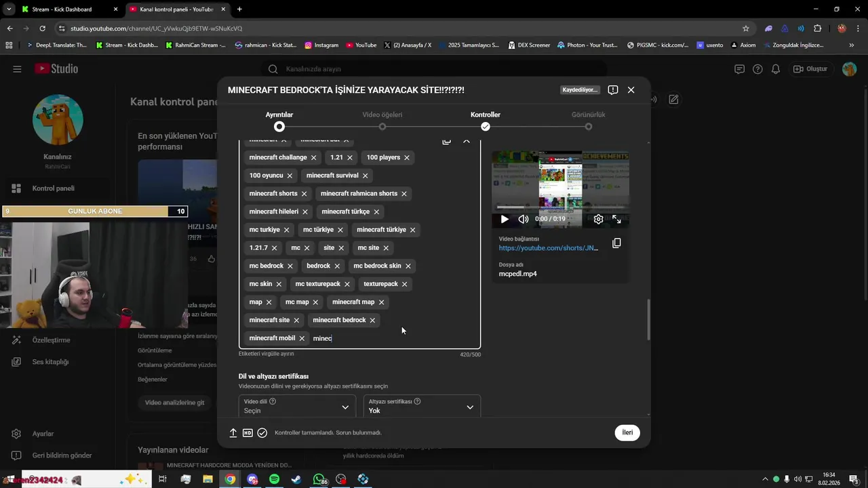Remove the "100 players" tag

(x=407, y=158)
